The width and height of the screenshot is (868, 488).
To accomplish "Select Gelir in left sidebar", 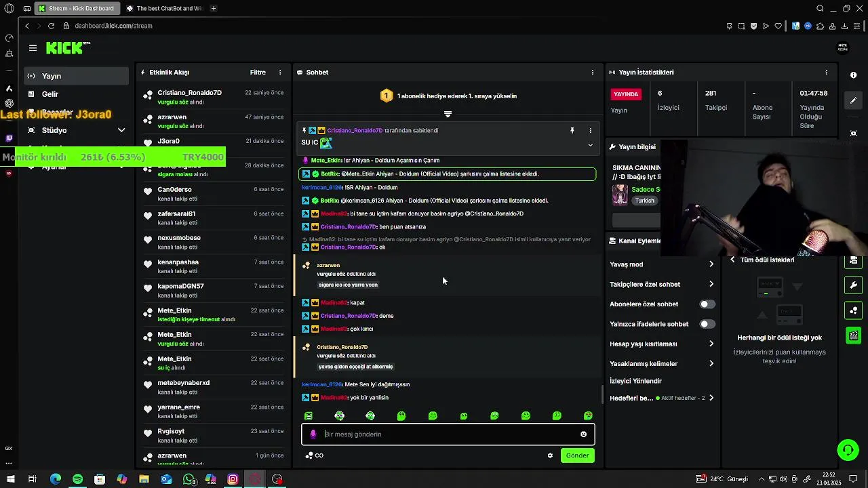I will (x=76, y=94).
